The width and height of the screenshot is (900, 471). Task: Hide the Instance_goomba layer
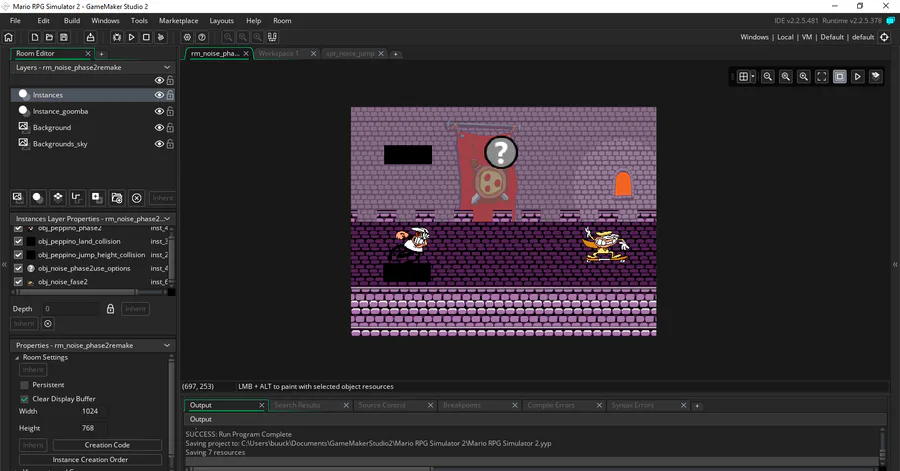(x=159, y=111)
